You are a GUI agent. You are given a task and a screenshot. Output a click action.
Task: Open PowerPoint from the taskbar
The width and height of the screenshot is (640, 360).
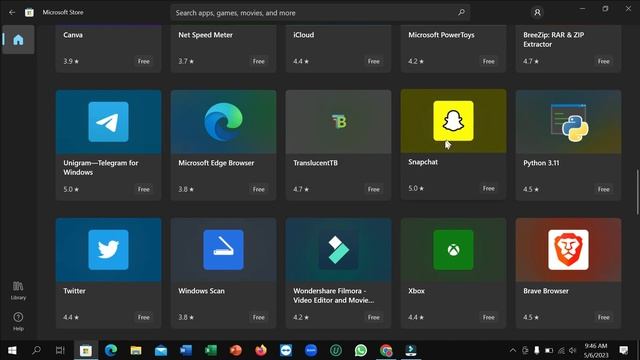pos(236,350)
